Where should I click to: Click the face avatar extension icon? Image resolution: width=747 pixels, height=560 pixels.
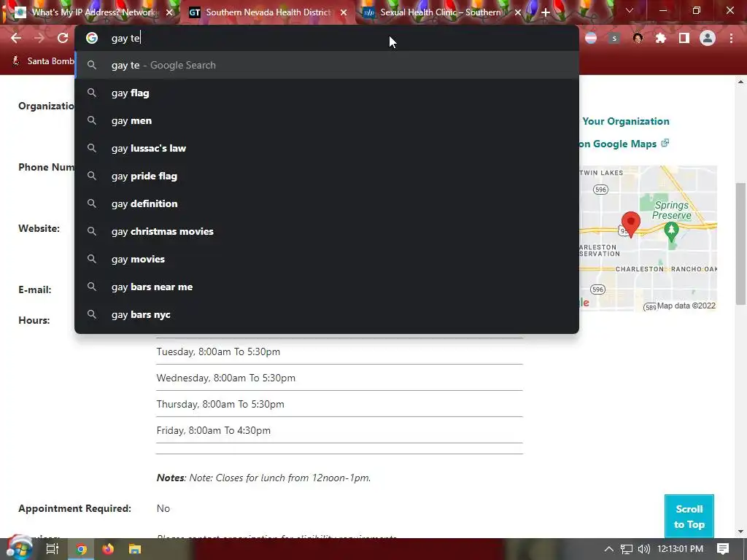[638, 38]
